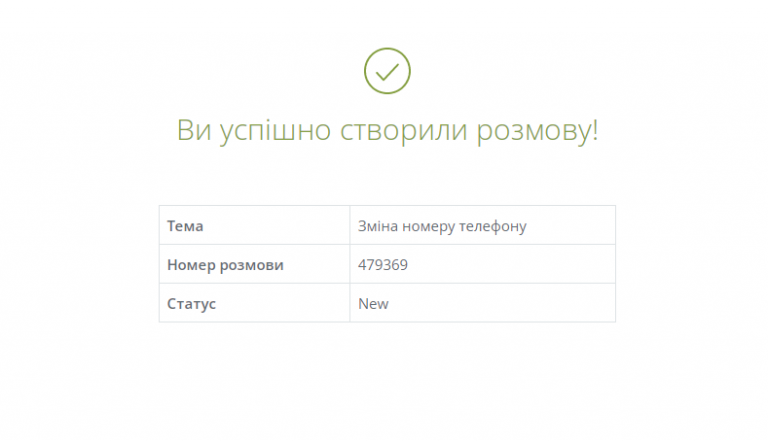The height and width of the screenshot is (441, 768).
Task: Select the conversation number 479369
Action: click(x=383, y=265)
